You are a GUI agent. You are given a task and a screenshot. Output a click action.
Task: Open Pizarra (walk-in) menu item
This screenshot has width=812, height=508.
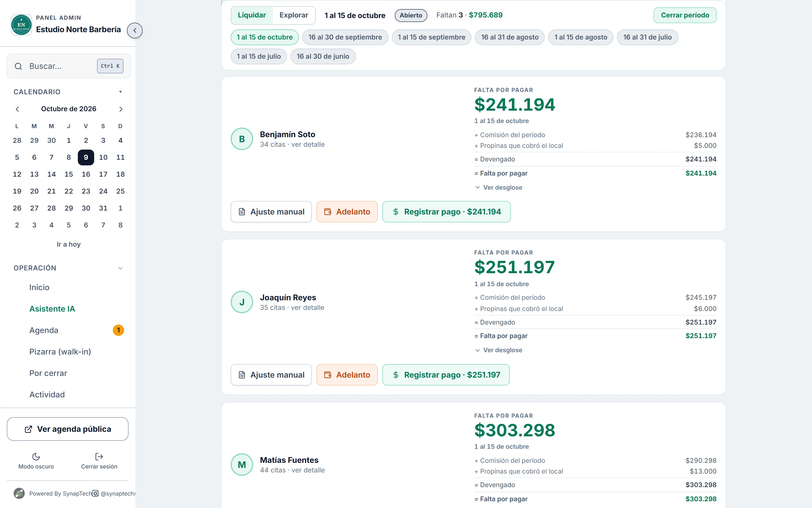[60, 352]
